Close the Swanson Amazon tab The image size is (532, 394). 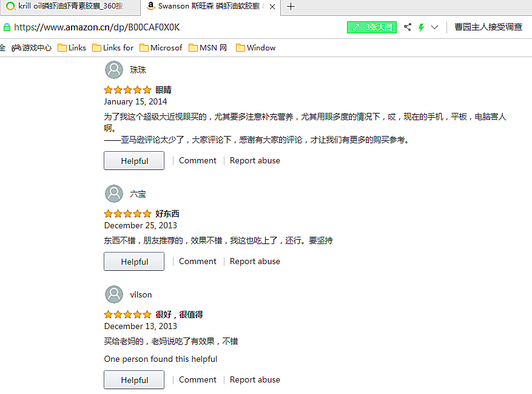272,7
